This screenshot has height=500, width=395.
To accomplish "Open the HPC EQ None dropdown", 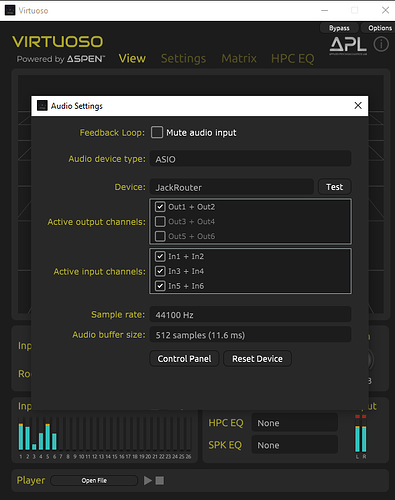I will tap(295, 423).
